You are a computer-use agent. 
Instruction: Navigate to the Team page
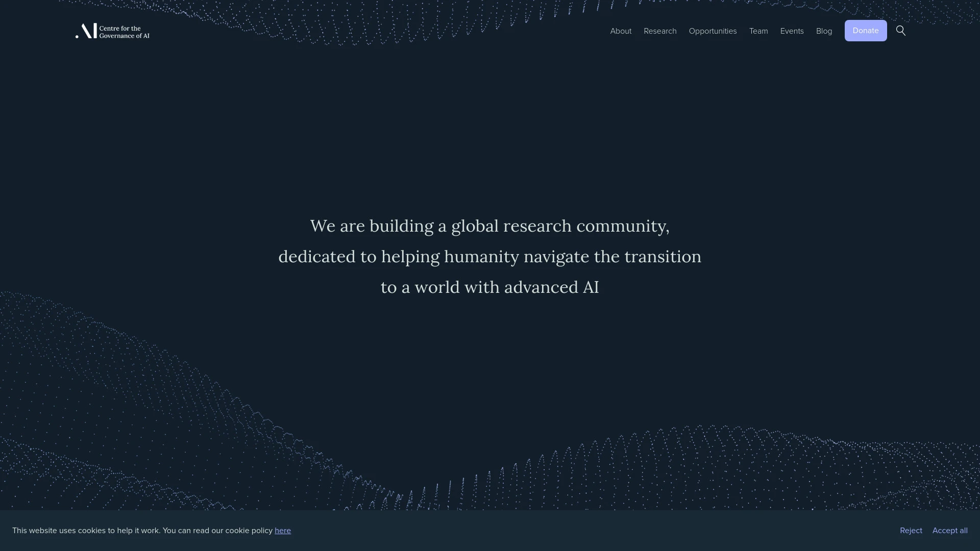tap(758, 30)
